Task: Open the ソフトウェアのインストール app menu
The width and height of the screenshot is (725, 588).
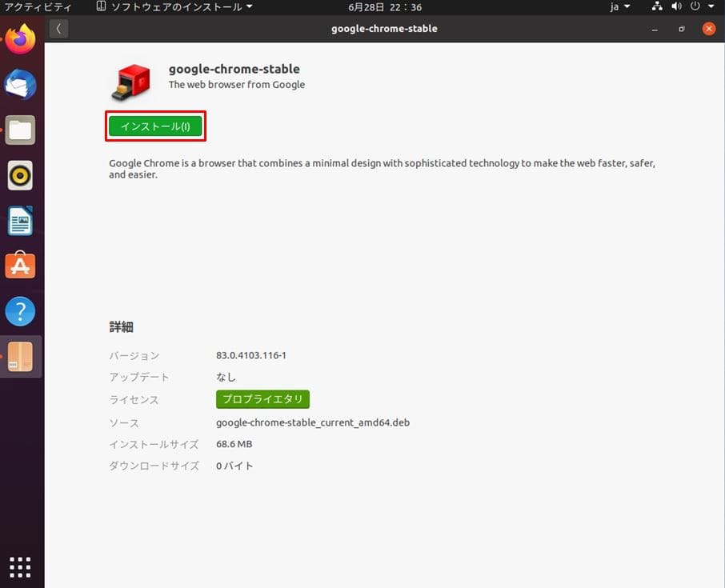Action: (174, 7)
